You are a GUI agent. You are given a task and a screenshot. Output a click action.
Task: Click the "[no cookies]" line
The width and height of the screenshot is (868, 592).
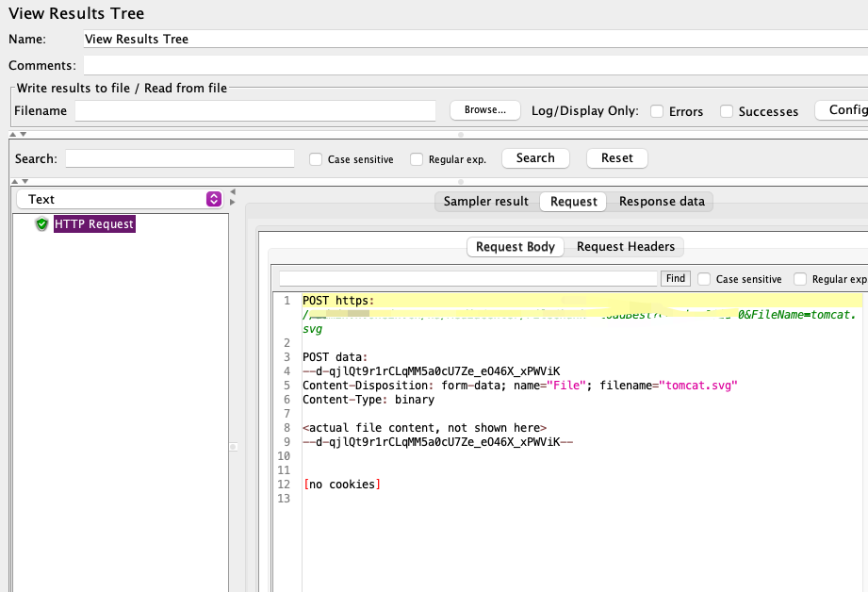[x=341, y=485]
